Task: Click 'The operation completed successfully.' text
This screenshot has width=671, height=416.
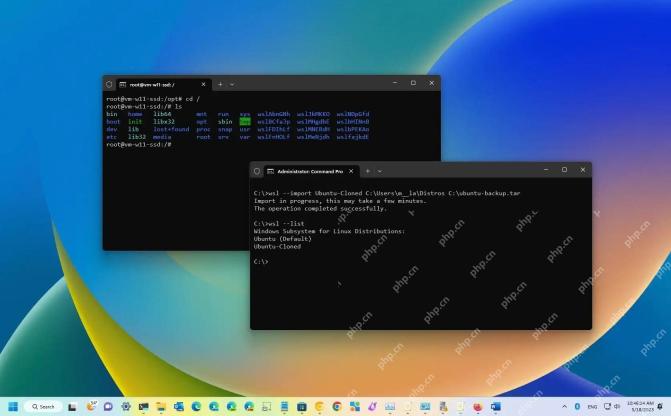Action: pyautogui.click(x=320, y=208)
